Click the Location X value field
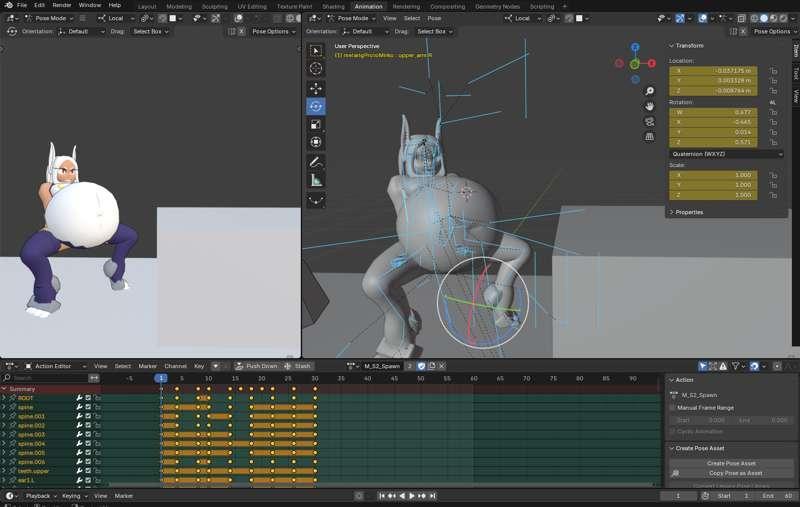The height and width of the screenshot is (507, 800). pyautogui.click(x=714, y=71)
